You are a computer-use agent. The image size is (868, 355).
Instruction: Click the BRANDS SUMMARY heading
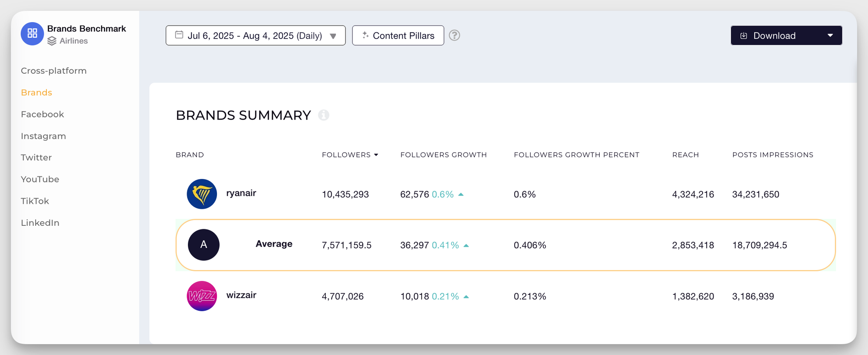click(243, 115)
